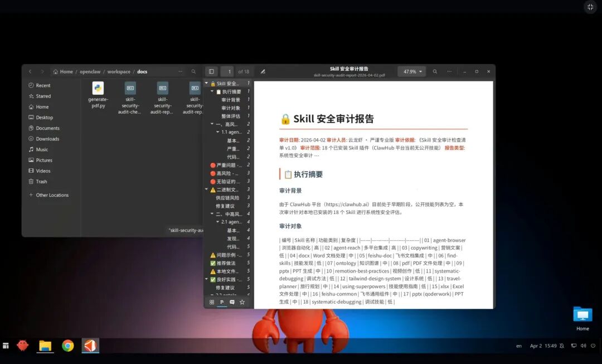The height and width of the screenshot is (364, 602).
Task: Click Home in the Files path bar
Action: coord(63,71)
